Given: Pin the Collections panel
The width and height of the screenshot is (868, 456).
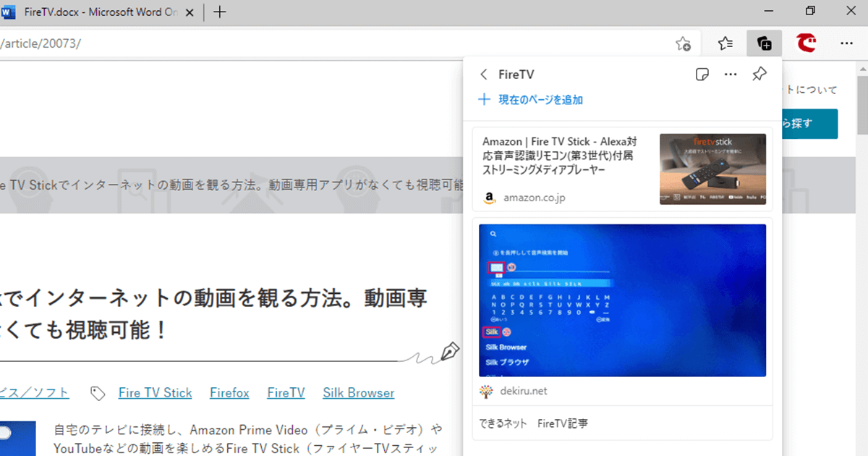Looking at the screenshot, I should point(759,75).
